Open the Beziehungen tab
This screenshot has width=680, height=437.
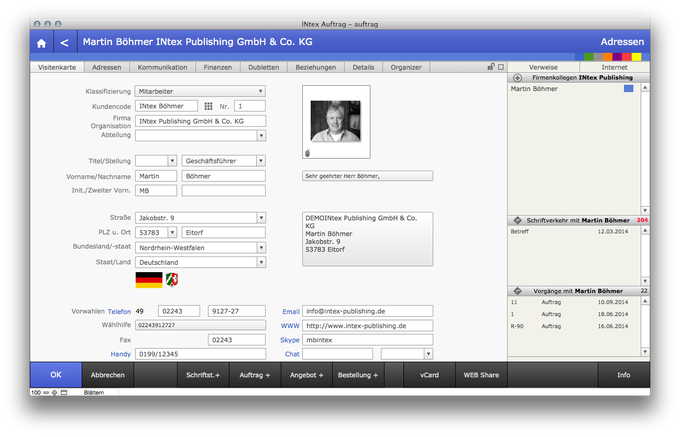(316, 67)
